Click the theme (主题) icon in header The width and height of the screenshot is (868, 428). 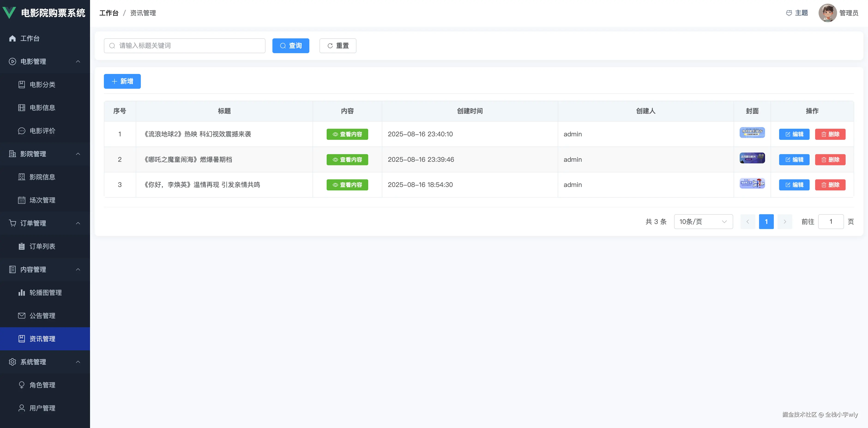tap(789, 13)
